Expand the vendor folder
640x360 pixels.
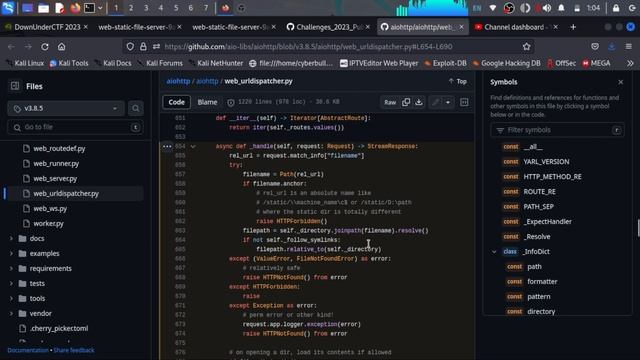[x=11, y=313]
